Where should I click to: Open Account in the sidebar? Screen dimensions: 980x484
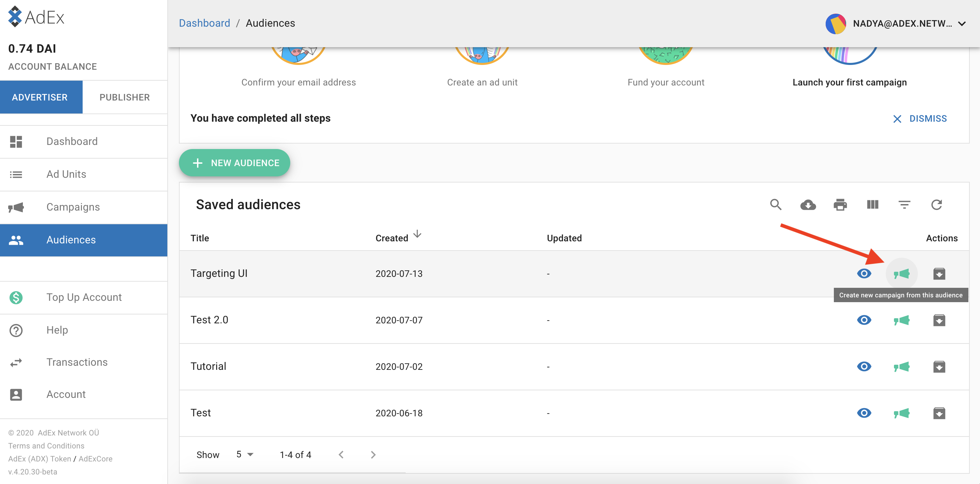[x=84, y=394]
